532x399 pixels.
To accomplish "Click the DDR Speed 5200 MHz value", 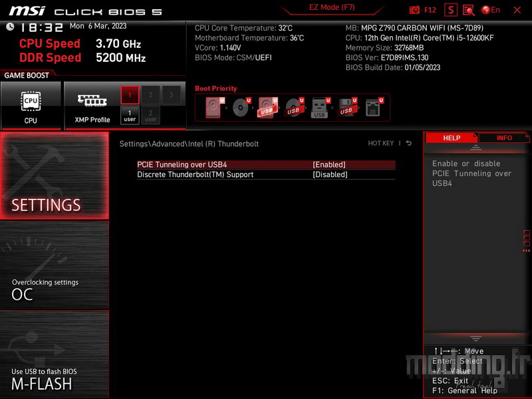I will coord(120,58).
